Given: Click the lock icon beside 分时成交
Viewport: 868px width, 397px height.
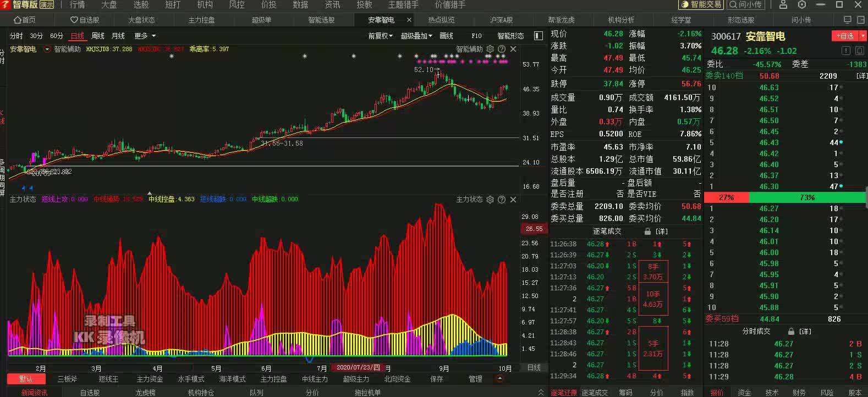Looking at the screenshot, I should (x=791, y=332).
